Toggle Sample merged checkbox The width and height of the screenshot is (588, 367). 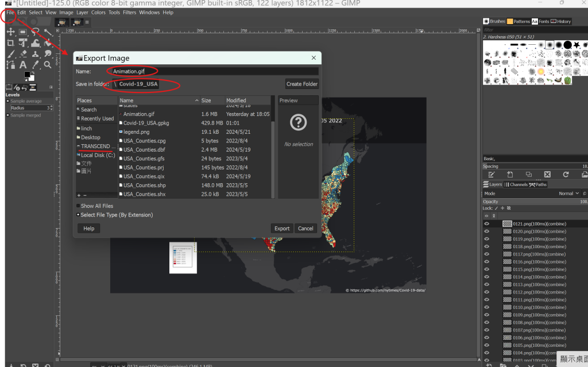point(7,115)
